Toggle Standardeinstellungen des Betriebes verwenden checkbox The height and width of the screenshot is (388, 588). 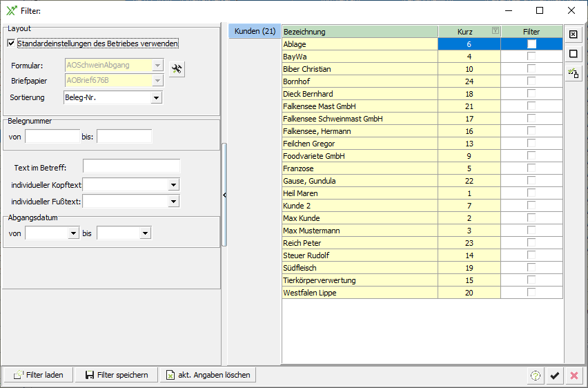pyautogui.click(x=11, y=43)
